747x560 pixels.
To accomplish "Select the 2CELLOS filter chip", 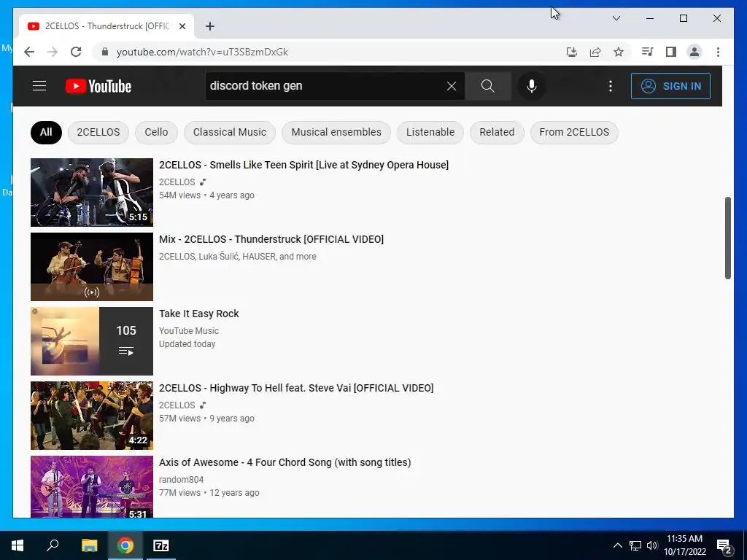I will [x=98, y=133].
